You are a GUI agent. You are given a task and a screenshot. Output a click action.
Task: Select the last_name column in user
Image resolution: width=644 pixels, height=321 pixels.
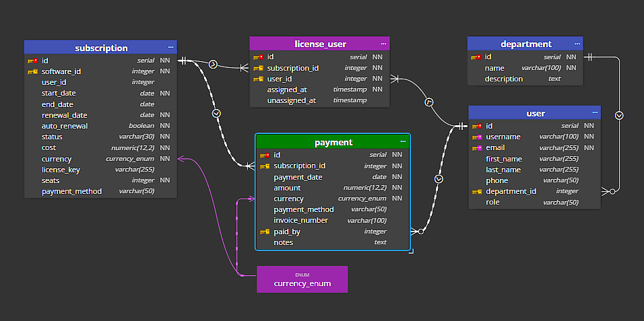point(534,170)
